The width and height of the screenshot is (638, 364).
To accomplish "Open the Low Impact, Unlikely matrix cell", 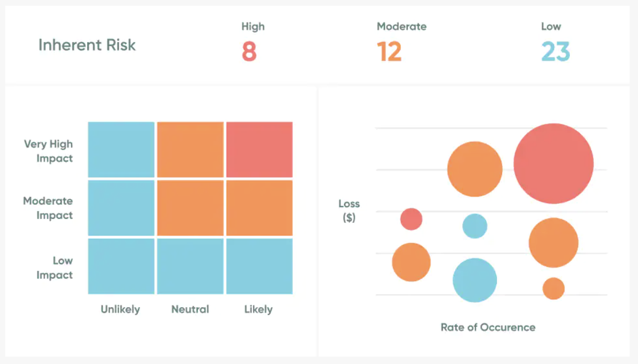I will point(121,266).
